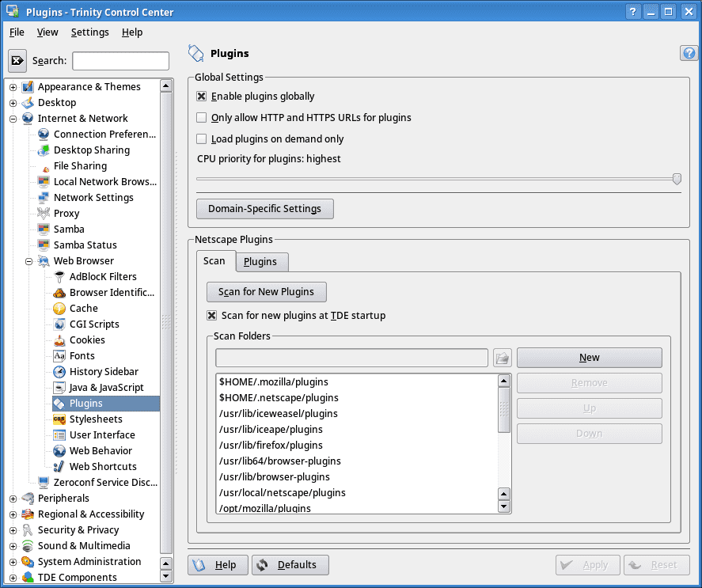The width and height of the screenshot is (702, 588).
Task: Click the Desktop Sharing icon
Action: click(44, 150)
